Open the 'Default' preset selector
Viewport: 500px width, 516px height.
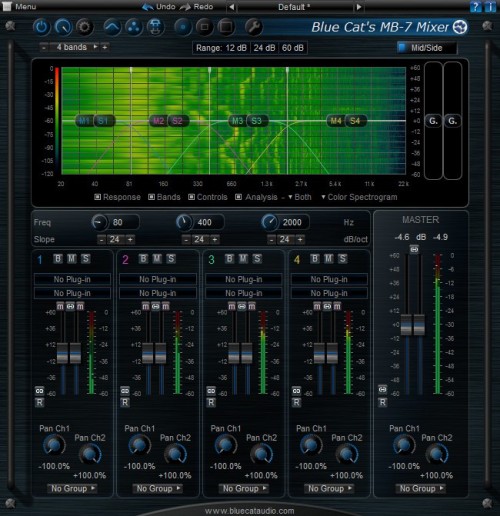tap(295, 7)
